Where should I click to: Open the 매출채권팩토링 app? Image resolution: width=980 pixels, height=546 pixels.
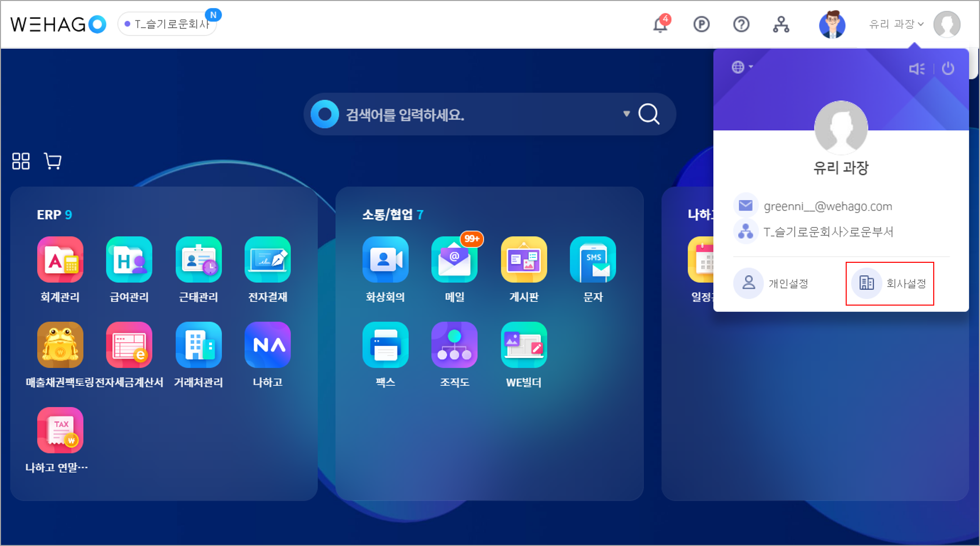(60, 345)
